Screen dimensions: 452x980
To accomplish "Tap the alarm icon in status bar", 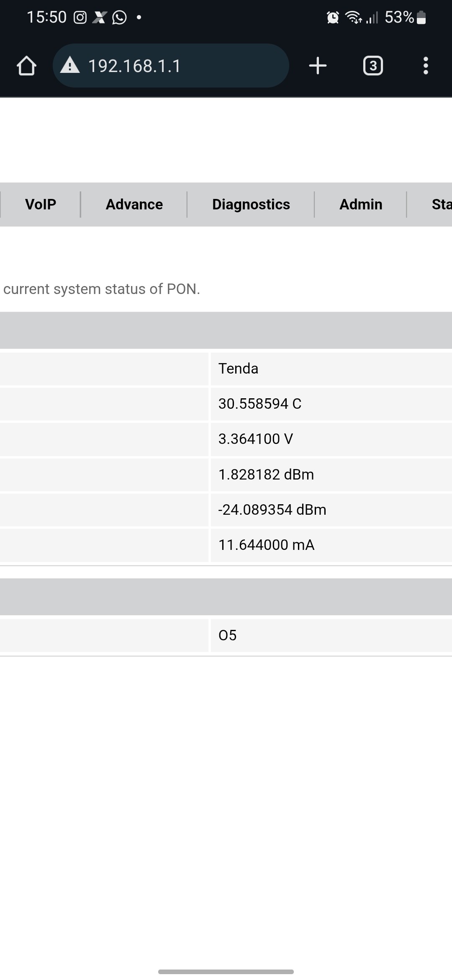I will tap(333, 18).
